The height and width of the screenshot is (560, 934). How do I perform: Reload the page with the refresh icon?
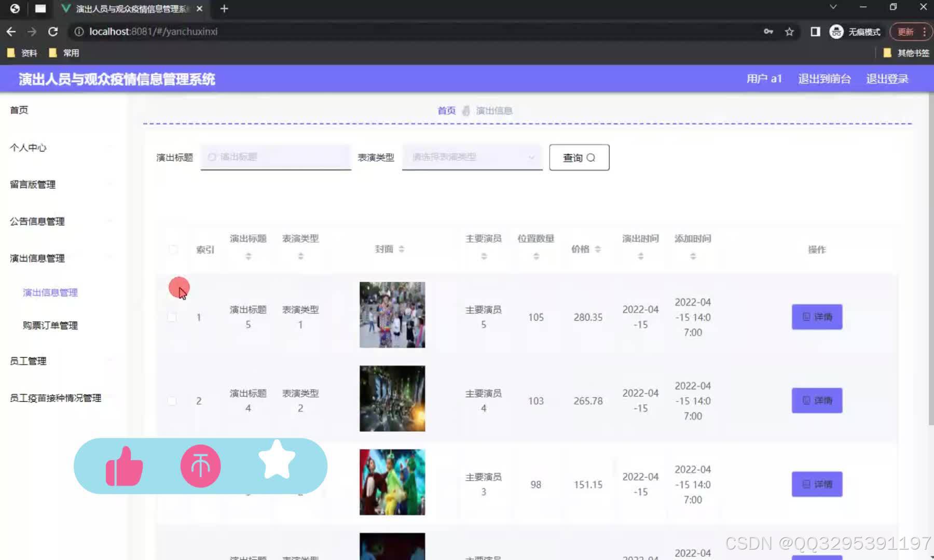point(53,32)
